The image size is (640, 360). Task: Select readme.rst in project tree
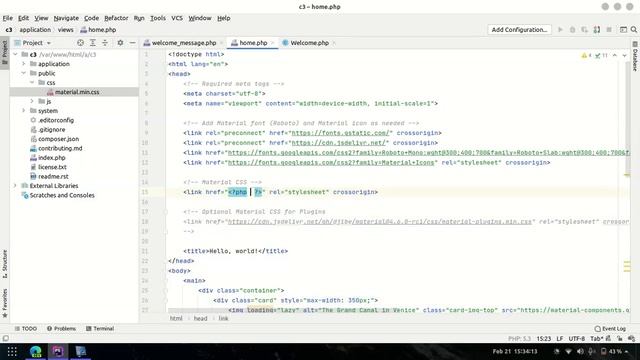(x=53, y=176)
